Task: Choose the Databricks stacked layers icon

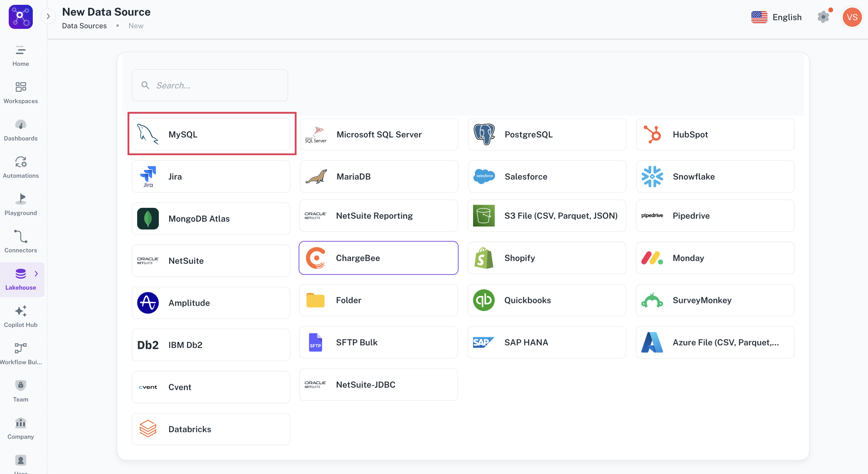Action: tap(148, 429)
